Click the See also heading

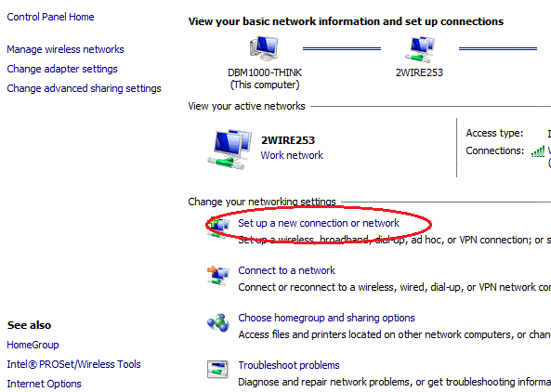pyautogui.click(x=29, y=325)
